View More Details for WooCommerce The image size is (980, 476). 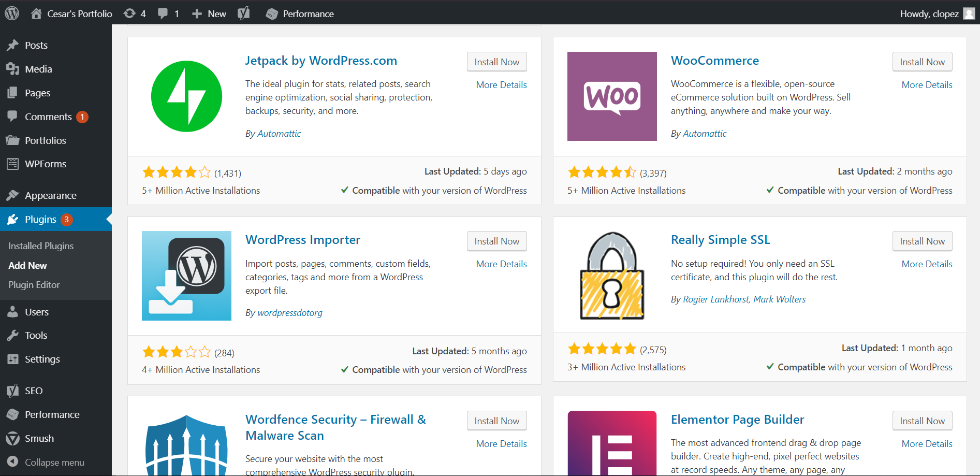pyautogui.click(x=927, y=85)
